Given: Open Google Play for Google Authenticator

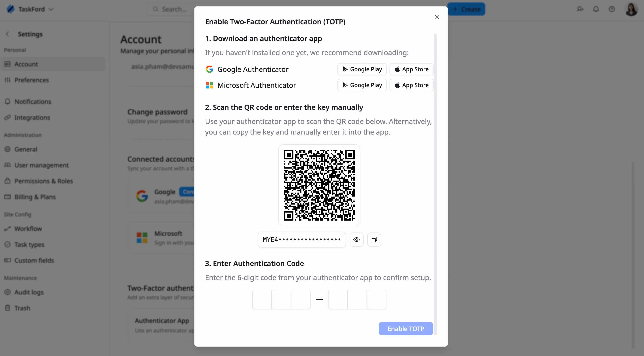Looking at the screenshot, I should (362, 69).
